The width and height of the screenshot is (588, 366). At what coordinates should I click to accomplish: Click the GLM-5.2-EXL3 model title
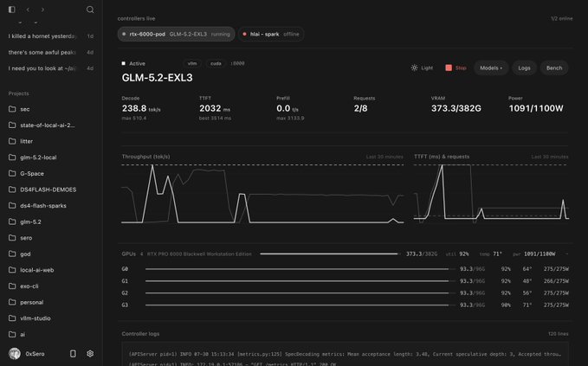point(157,78)
